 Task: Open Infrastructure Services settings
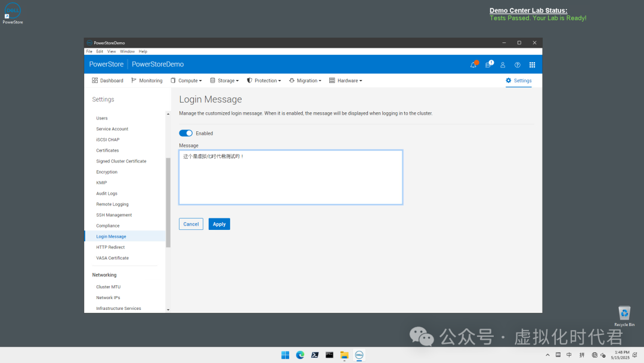click(x=119, y=308)
